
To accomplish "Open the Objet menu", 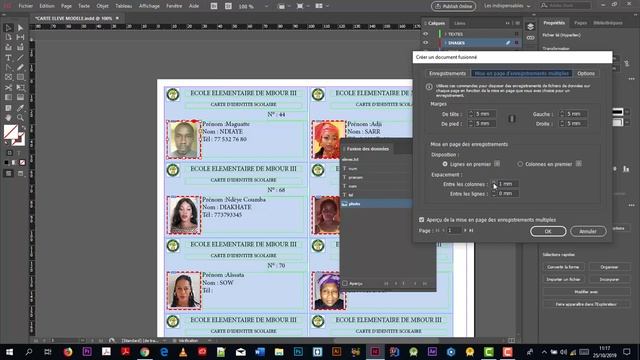I will [102, 6].
